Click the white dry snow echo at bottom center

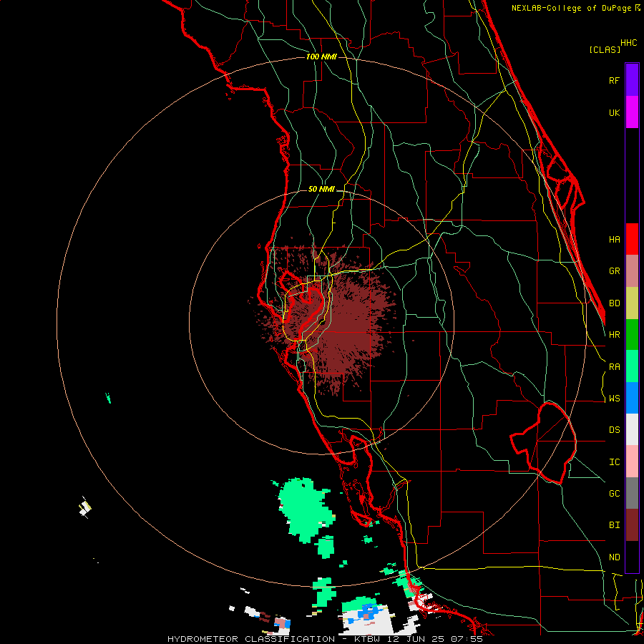point(368,621)
